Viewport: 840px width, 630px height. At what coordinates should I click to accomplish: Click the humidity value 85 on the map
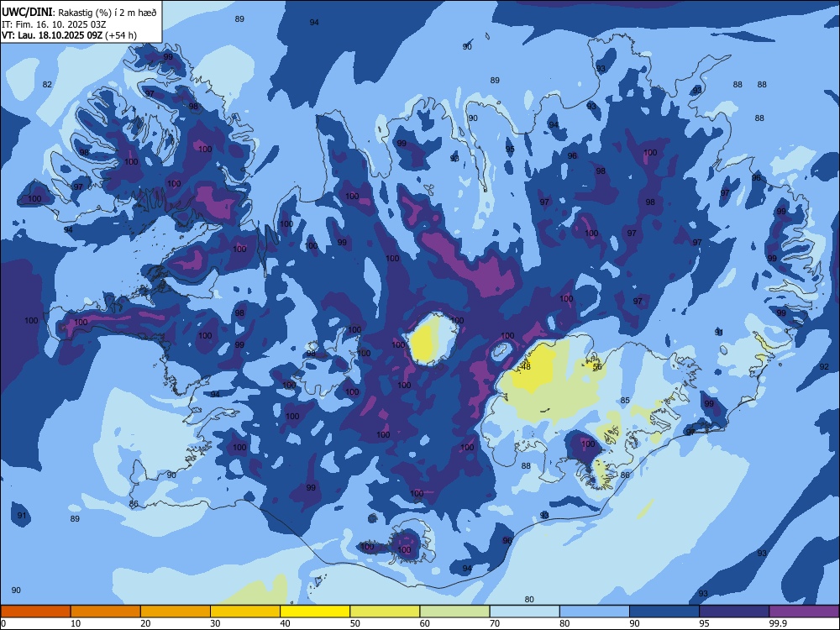coord(625,400)
